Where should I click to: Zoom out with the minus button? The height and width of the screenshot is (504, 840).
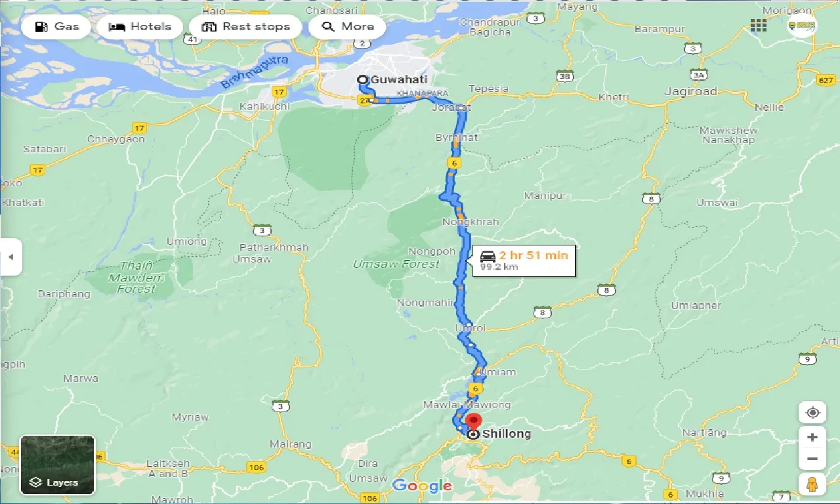pos(812,459)
